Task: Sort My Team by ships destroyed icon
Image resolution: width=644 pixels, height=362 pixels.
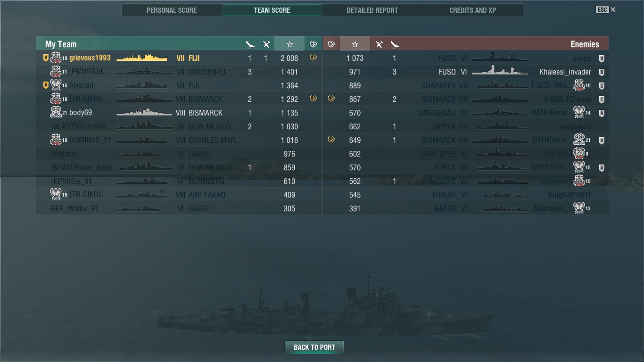Action: pyautogui.click(x=250, y=44)
